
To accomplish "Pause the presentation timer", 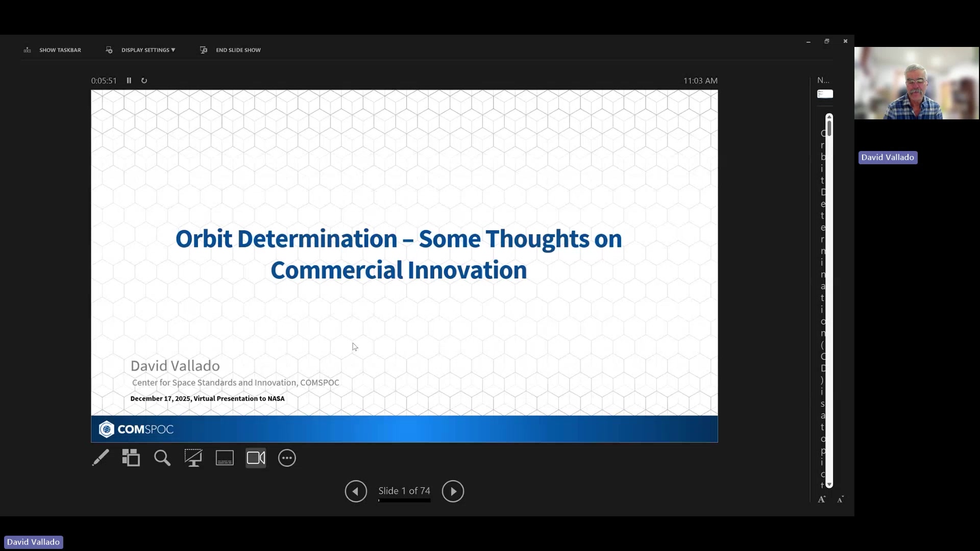I will coord(129,81).
